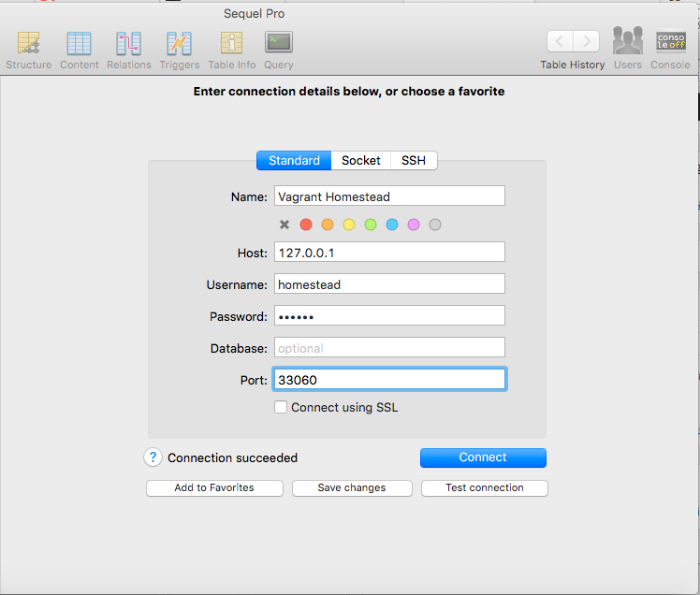Clear the favorite color with X
Image resolution: width=700 pixels, height=595 pixels.
click(x=284, y=225)
